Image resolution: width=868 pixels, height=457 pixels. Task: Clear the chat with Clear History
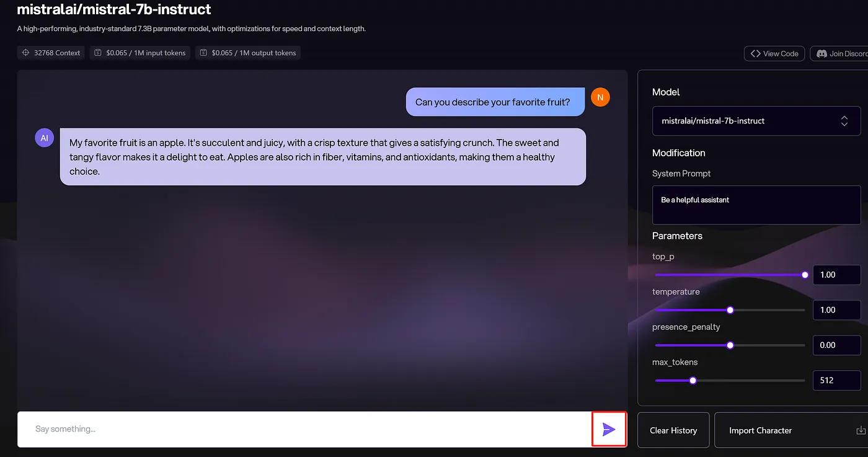(673, 430)
